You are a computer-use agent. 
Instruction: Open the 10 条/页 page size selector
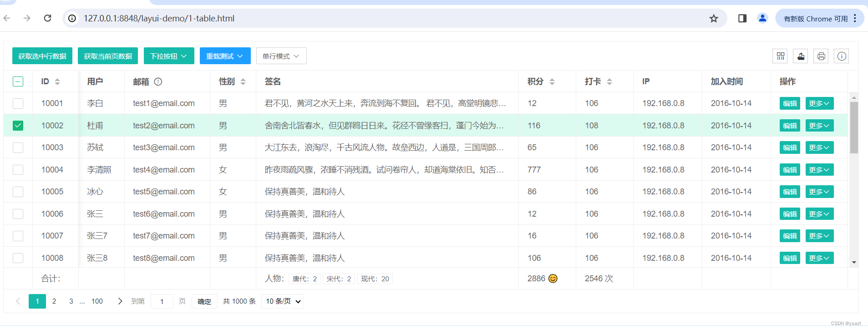[x=282, y=301]
